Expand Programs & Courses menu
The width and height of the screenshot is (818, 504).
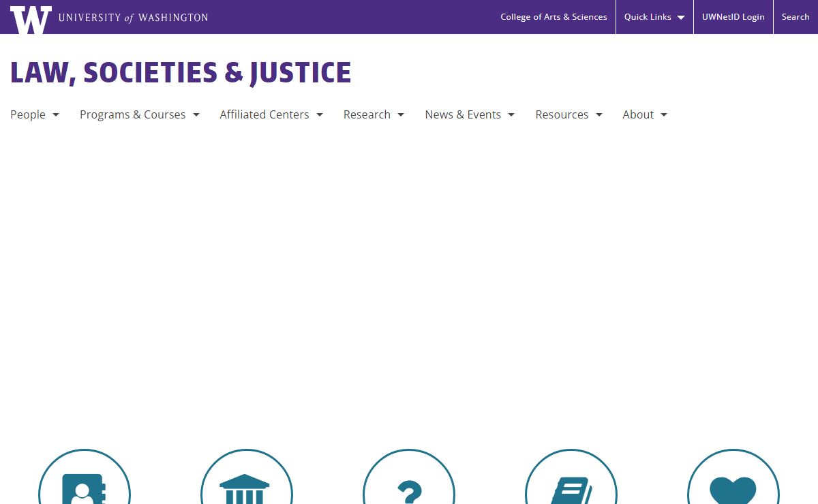pos(140,114)
